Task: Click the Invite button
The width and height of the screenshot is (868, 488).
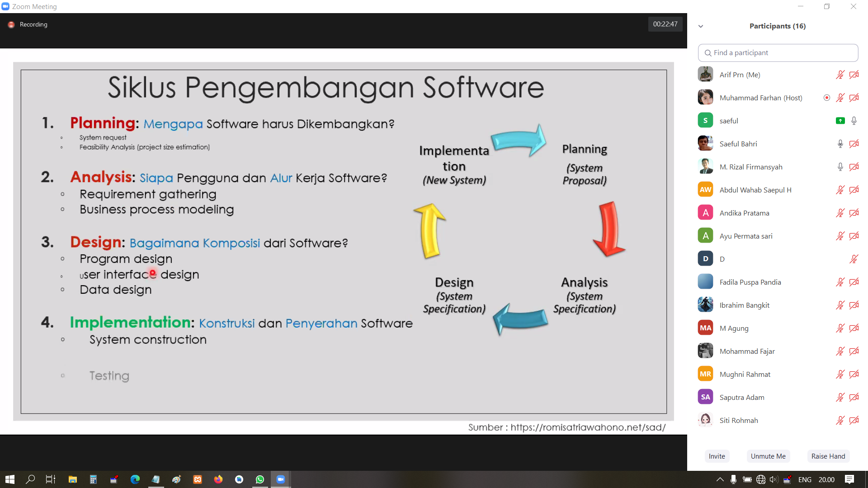Action: click(717, 456)
